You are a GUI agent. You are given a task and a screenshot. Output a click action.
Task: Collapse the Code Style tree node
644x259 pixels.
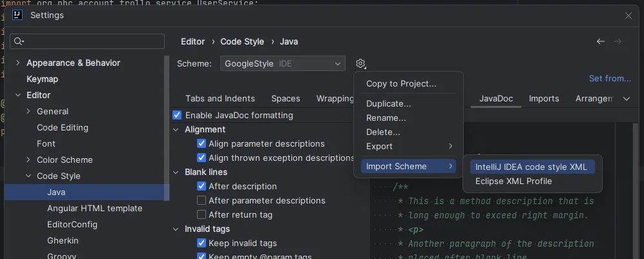point(28,176)
